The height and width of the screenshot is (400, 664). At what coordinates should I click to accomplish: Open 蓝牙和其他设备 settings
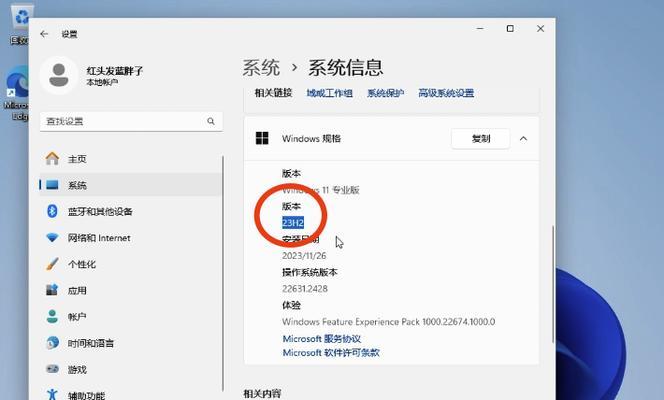(x=130, y=211)
